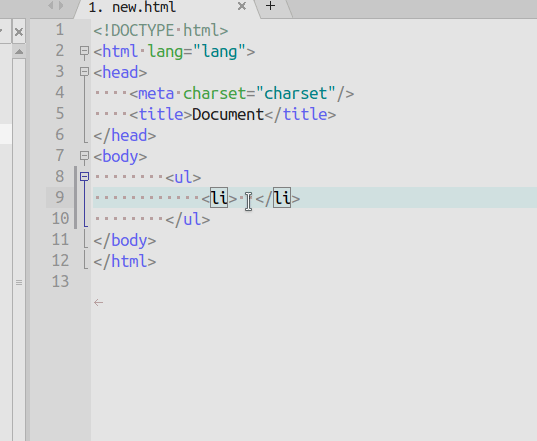Click the closing html tag on line 12
The image size is (537, 441).
pyautogui.click(x=125, y=262)
